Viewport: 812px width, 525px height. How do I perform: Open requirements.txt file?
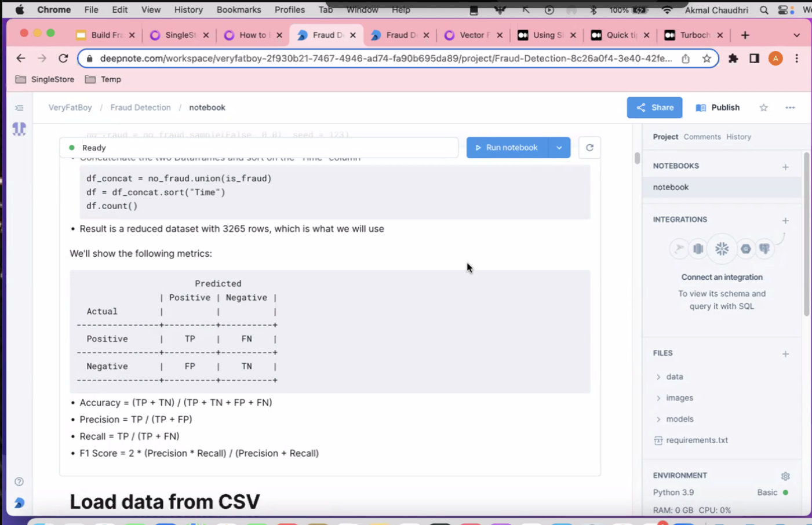tap(696, 440)
